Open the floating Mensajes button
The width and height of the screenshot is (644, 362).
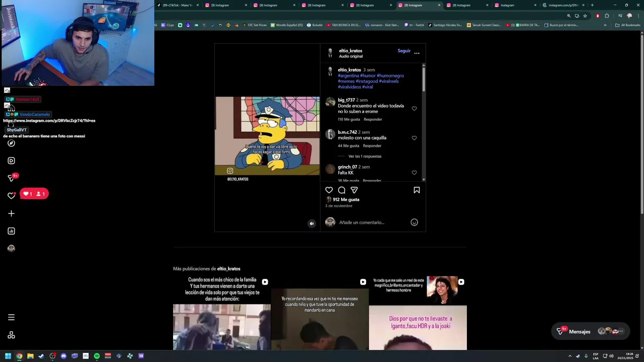tap(590, 331)
